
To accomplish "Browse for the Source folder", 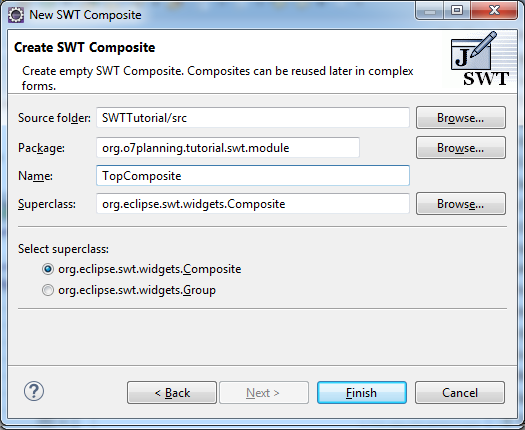I will click(461, 118).
